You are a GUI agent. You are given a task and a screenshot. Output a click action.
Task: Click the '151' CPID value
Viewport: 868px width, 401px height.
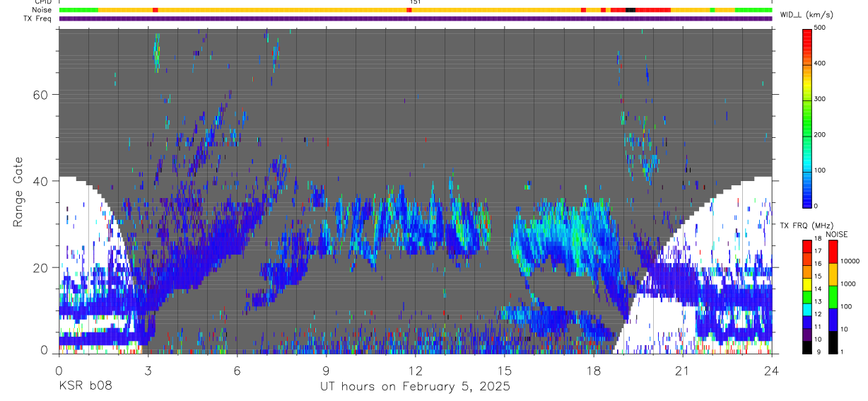click(x=415, y=2)
